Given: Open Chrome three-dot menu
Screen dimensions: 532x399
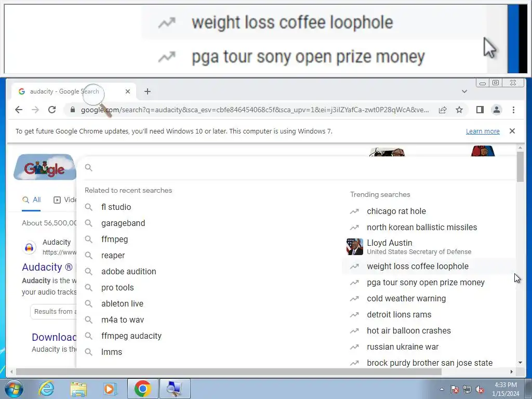Looking at the screenshot, I should pos(513,110).
